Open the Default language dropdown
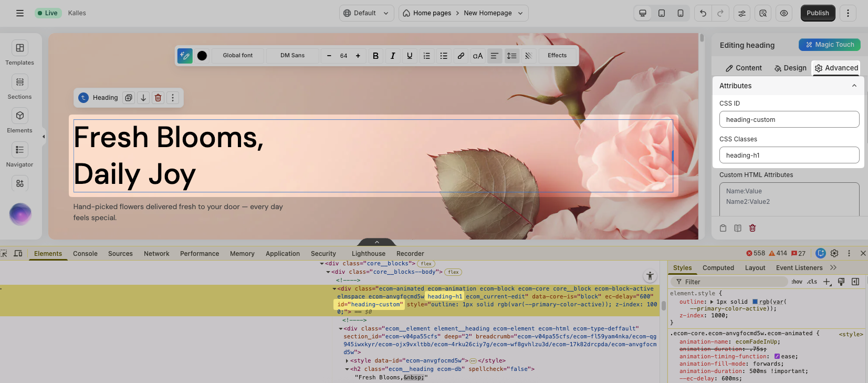 (x=367, y=13)
